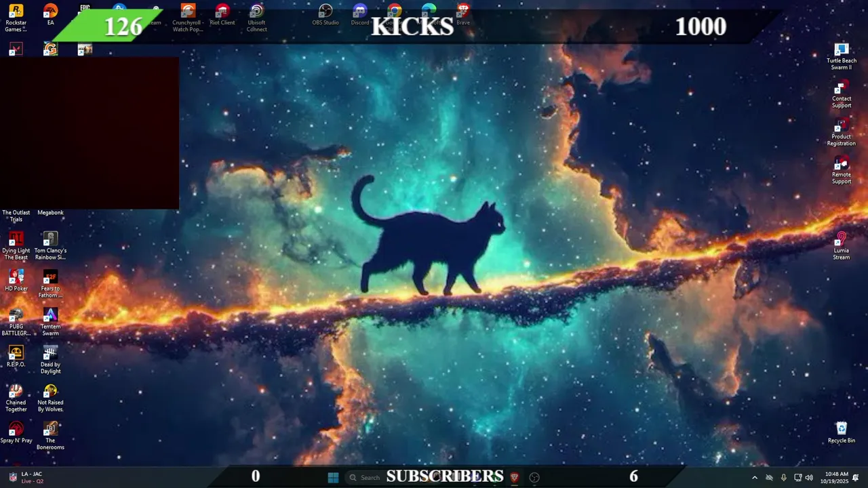
Task: Select Chained Together desktop icon
Action: pyautogui.click(x=16, y=398)
